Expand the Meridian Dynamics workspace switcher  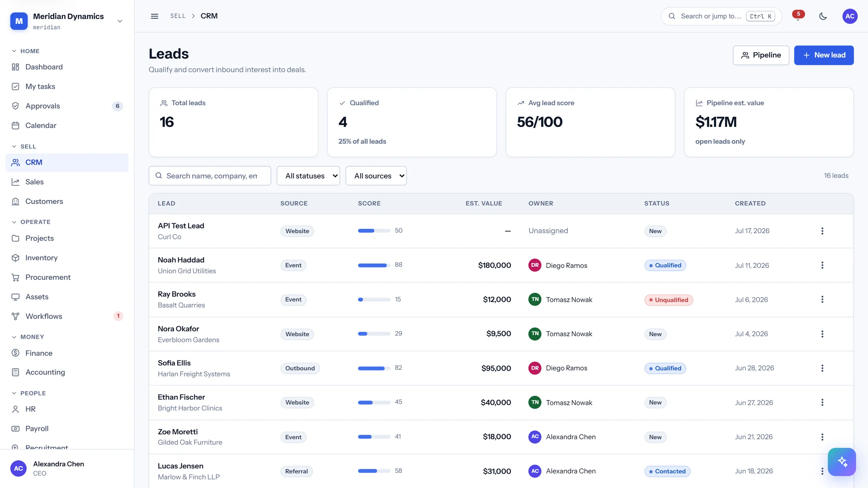coord(120,21)
